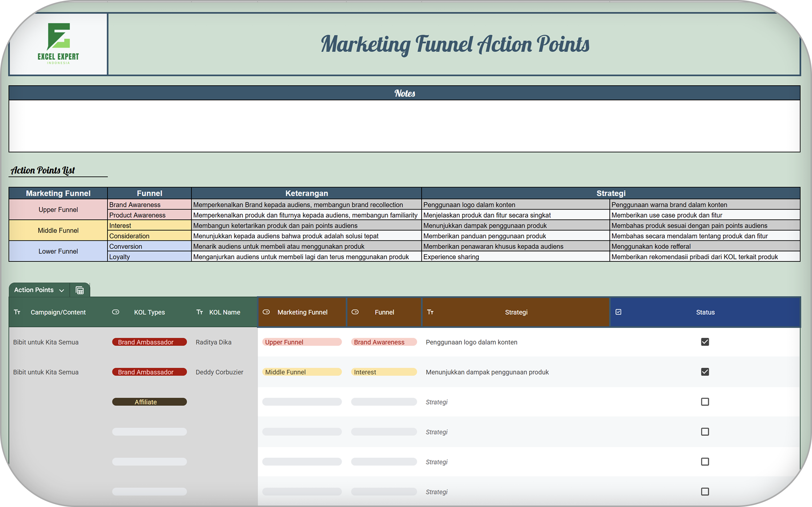Click dropdown-type icon in KOL Types header
Image resolution: width=812 pixels, height=507 pixels.
[x=115, y=312]
